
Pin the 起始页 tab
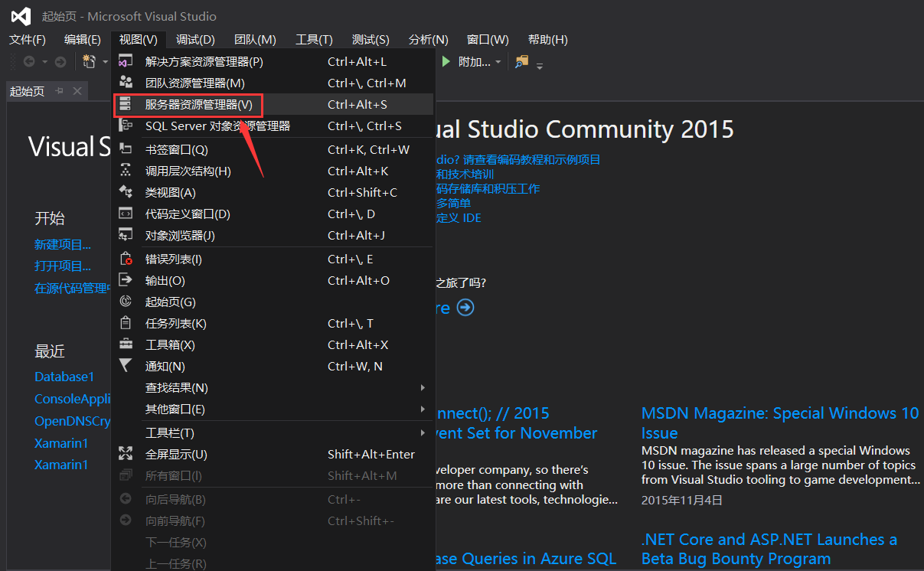coord(60,91)
